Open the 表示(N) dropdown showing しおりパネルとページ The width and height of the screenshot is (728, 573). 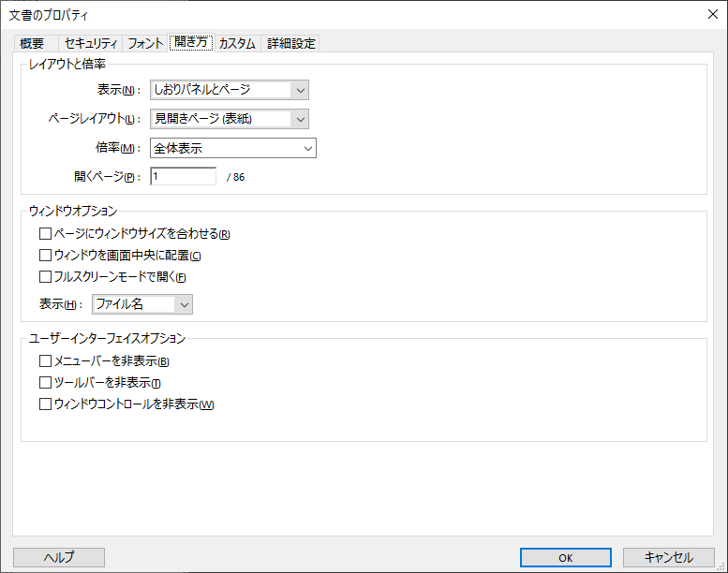(x=230, y=90)
